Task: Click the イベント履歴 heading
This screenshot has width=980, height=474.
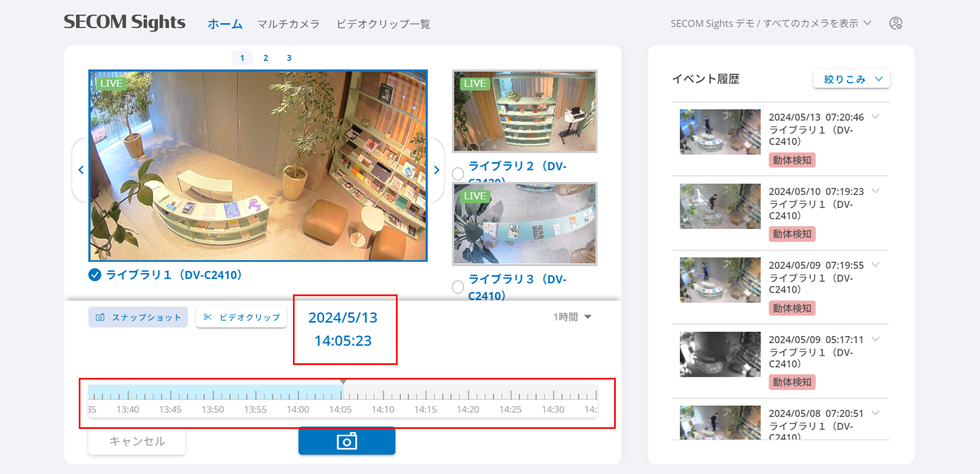Action: [706, 79]
